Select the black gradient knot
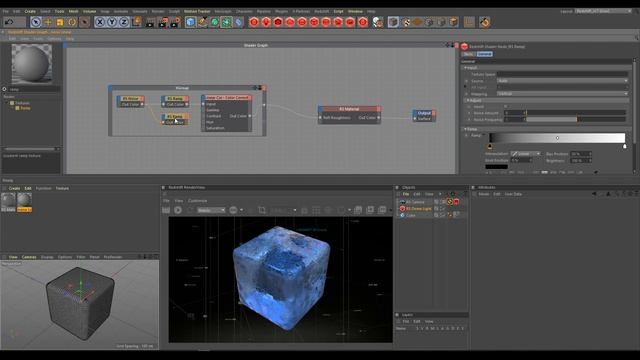This screenshot has width=640, height=360. (x=490, y=146)
